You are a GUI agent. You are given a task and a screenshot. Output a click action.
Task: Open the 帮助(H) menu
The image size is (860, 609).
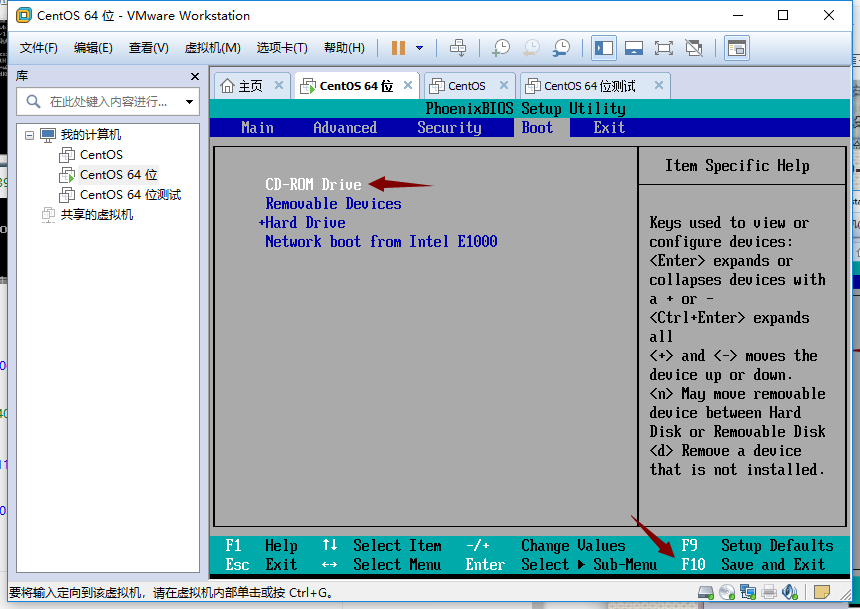coord(344,48)
